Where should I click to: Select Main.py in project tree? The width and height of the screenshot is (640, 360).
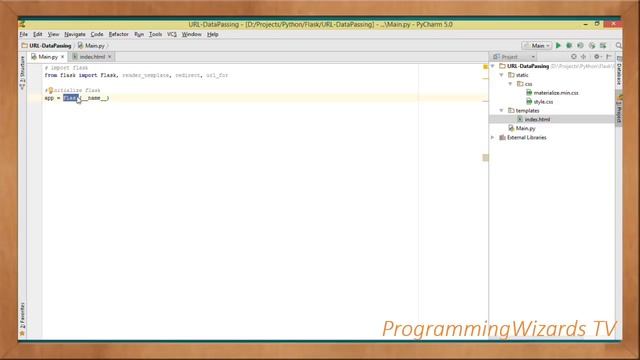pyautogui.click(x=522, y=129)
